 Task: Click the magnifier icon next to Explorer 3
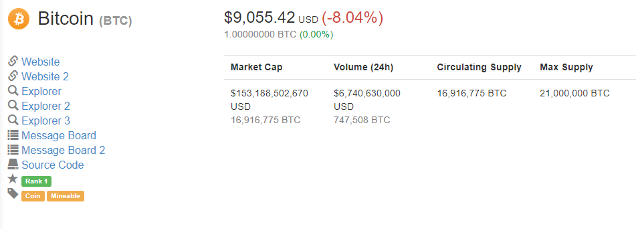pyautogui.click(x=13, y=120)
